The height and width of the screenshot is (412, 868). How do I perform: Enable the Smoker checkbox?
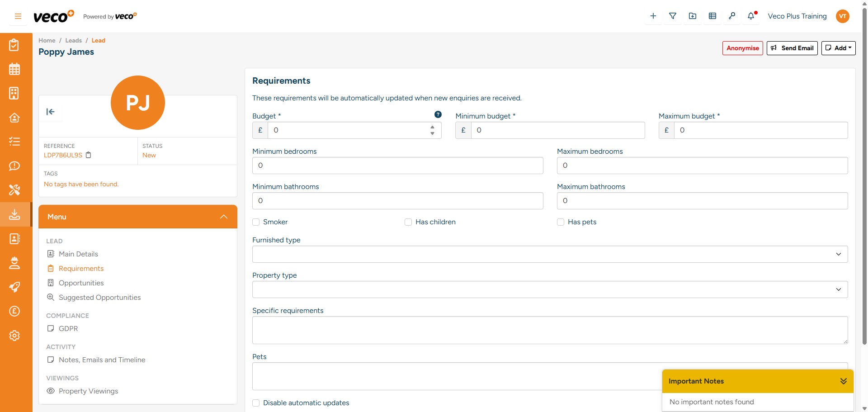[256, 222]
